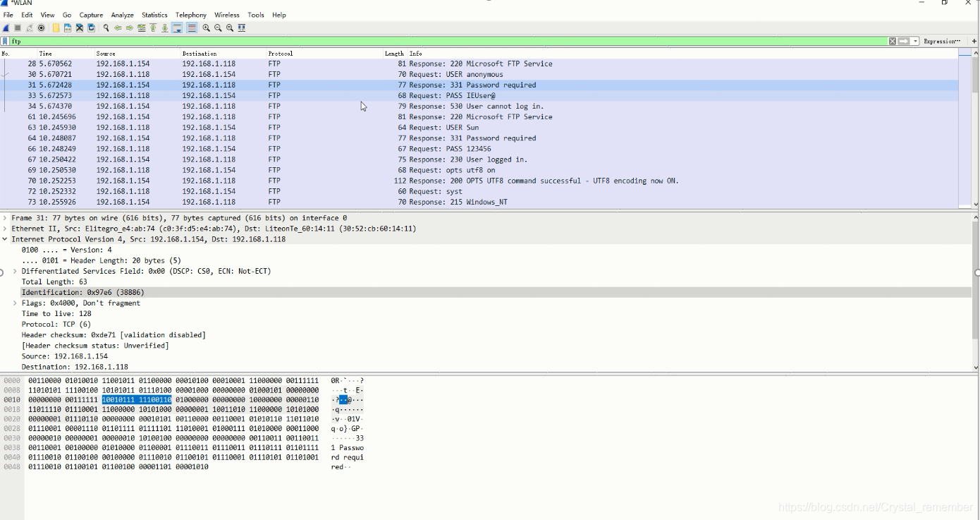Open the Wireless menu

(227, 15)
